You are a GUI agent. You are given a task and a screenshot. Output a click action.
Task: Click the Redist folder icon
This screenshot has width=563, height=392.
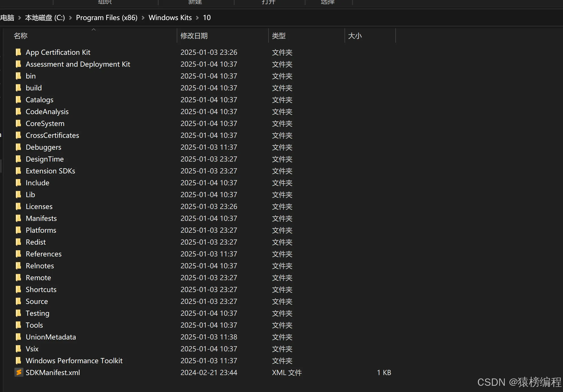(x=19, y=242)
